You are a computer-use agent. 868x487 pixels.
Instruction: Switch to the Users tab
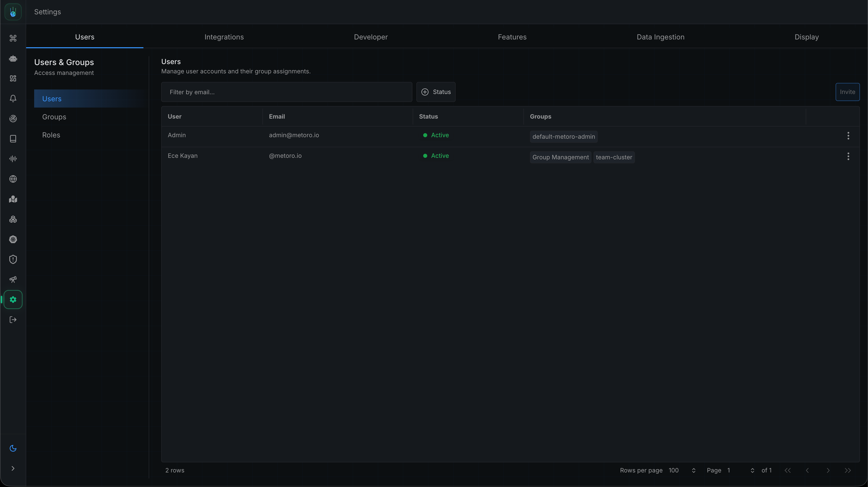coord(85,37)
